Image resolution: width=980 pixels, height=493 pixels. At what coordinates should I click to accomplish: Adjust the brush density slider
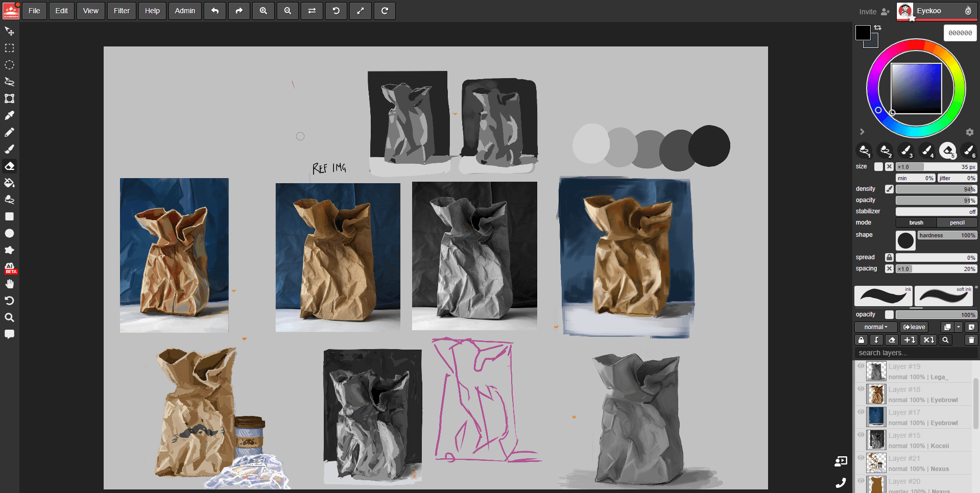coord(936,189)
